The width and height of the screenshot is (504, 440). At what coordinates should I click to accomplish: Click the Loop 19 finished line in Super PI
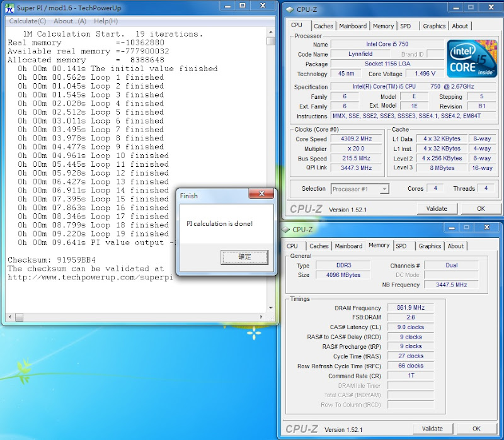[x=93, y=234]
